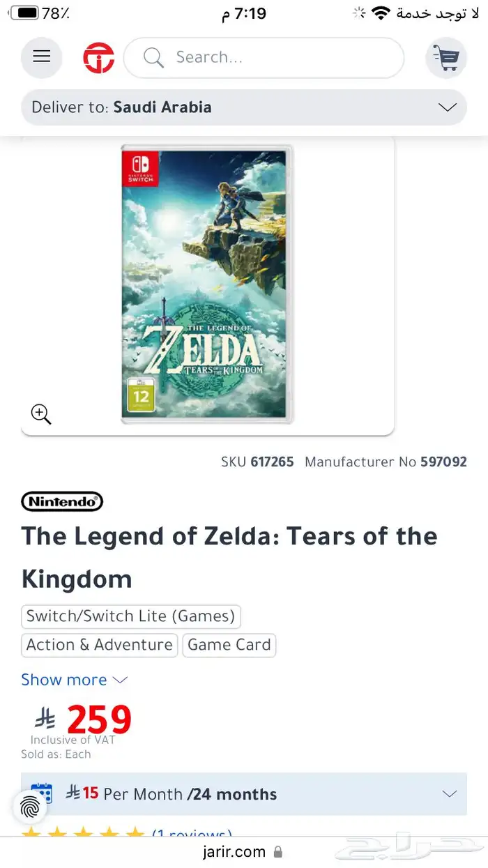Tap the calendar installment icon

[42, 793]
